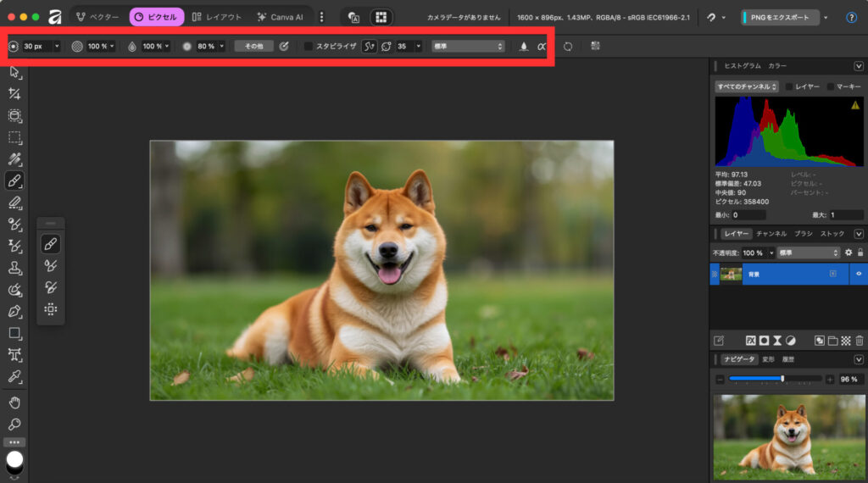The height and width of the screenshot is (483, 868).
Task: Select the Zoom magnifier tool
Action: click(x=14, y=424)
